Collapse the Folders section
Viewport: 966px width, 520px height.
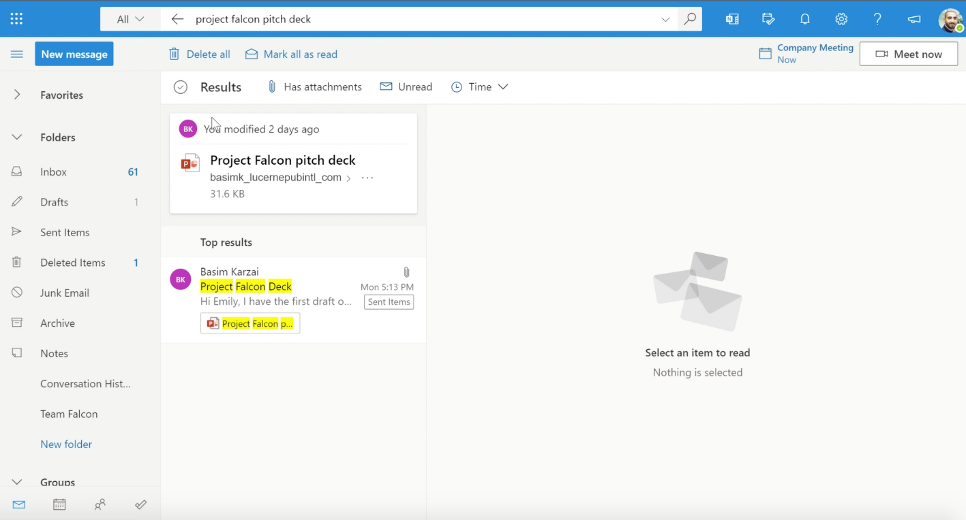17,137
